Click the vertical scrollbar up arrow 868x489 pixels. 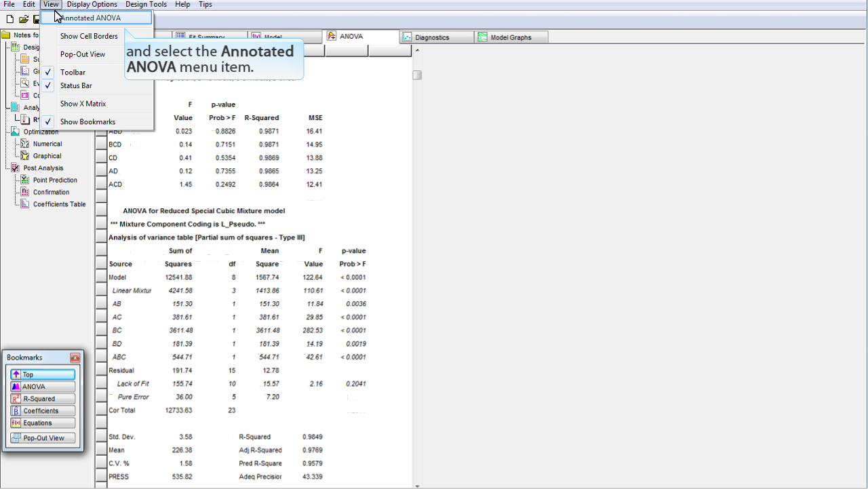(x=417, y=51)
